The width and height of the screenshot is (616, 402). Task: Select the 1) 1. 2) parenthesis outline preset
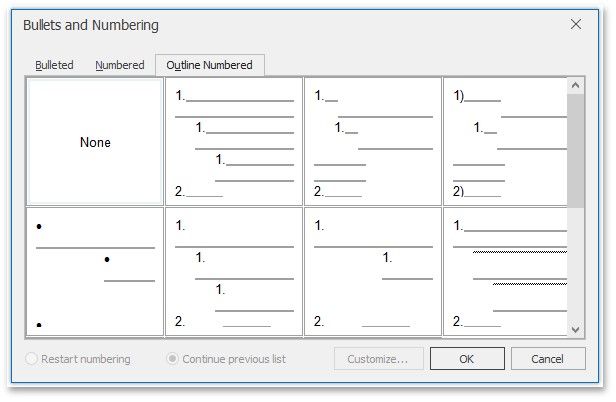(x=504, y=142)
